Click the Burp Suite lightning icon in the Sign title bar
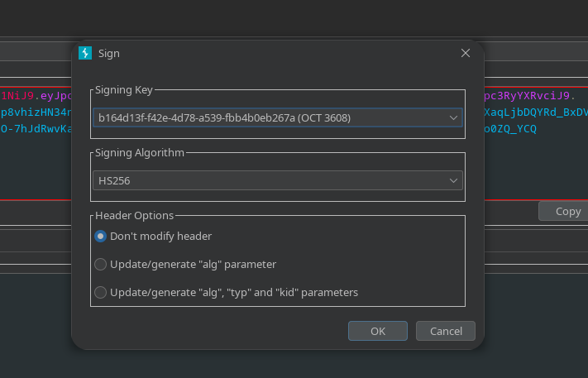588x378 pixels. (x=84, y=53)
